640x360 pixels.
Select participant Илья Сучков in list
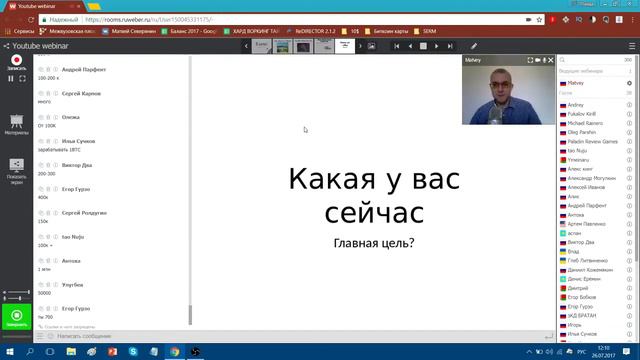click(x=582, y=334)
